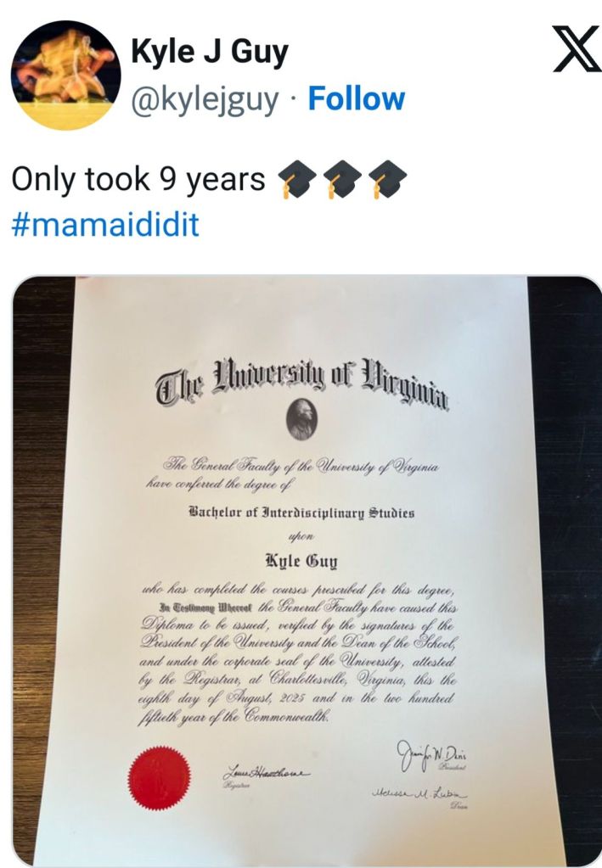The width and height of the screenshot is (602, 868).
Task: Click the Kyle J Guy display name
Action: (209, 53)
